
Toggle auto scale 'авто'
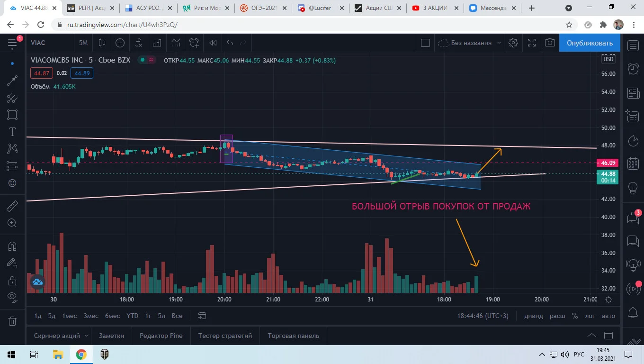coord(608,316)
